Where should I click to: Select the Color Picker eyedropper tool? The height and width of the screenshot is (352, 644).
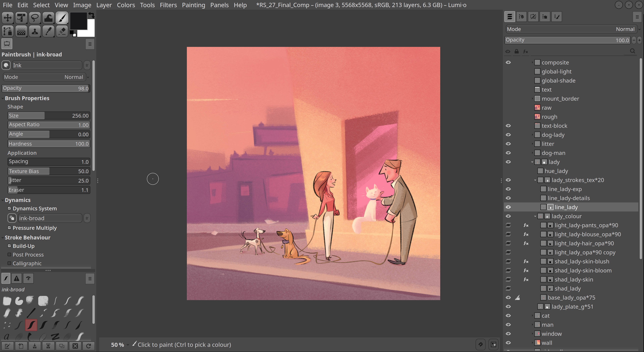tap(48, 31)
